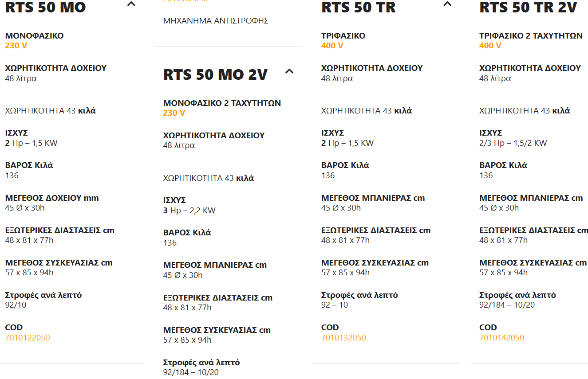Open COD link 7010122050

(28, 338)
